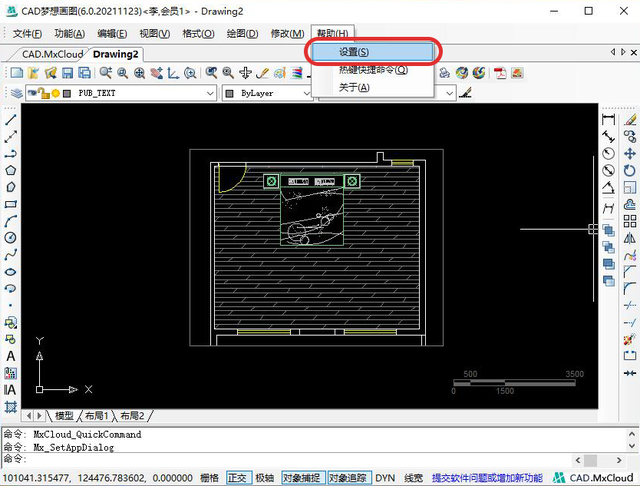Viewport: 640px width, 486px height.
Task: Click the Save file toolbar icon
Action: click(x=67, y=73)
